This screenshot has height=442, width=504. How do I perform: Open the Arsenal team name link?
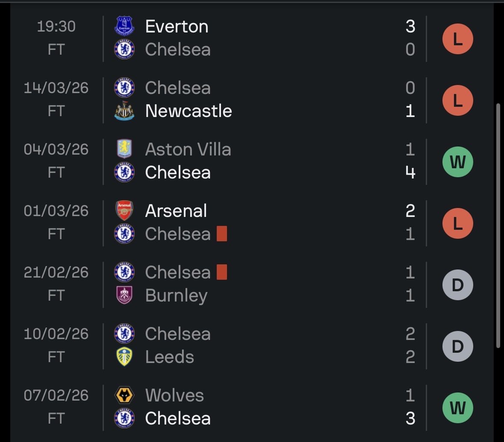click(176, 211)
